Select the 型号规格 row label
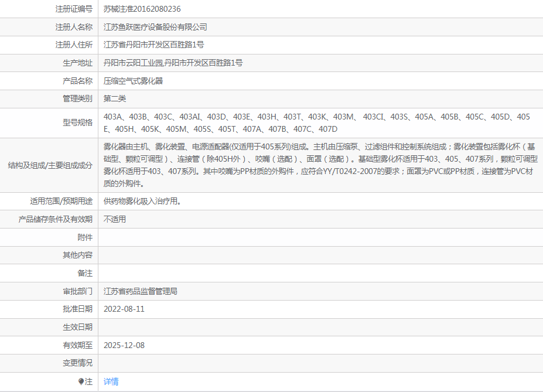 (x=77, y=122)
